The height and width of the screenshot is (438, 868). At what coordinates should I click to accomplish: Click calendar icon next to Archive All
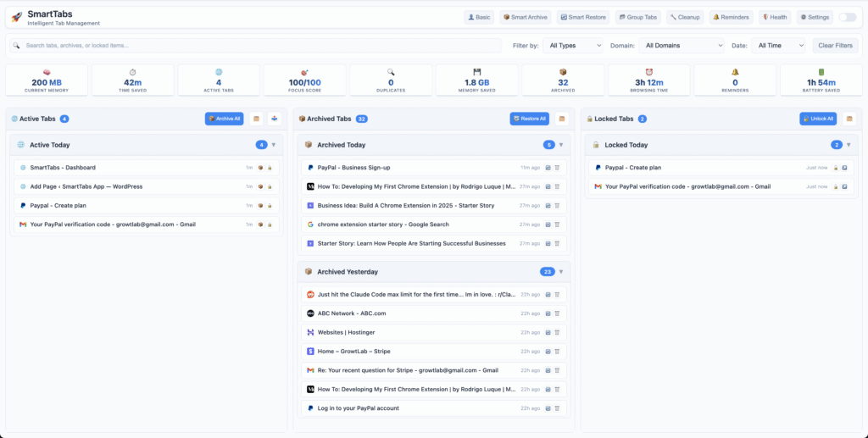[x=256, y=119]
